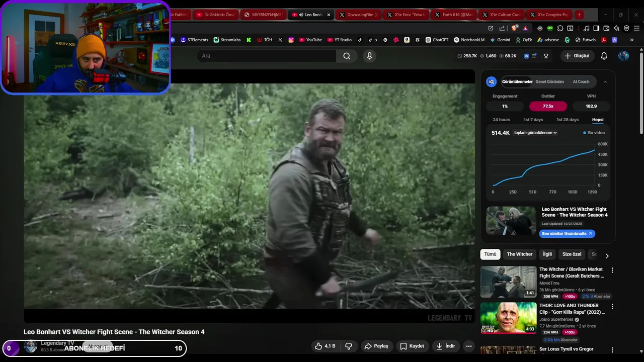This screenshot has height=362, width=644.
Task: Start voice search with the microphone icon
Action: [x=369, y=56]
